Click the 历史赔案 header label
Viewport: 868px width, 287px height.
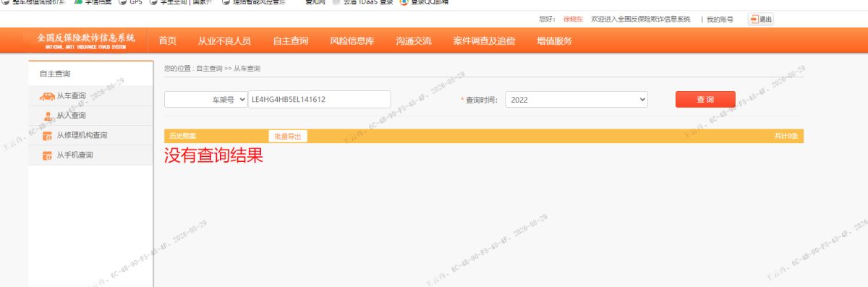click(183, 136)
